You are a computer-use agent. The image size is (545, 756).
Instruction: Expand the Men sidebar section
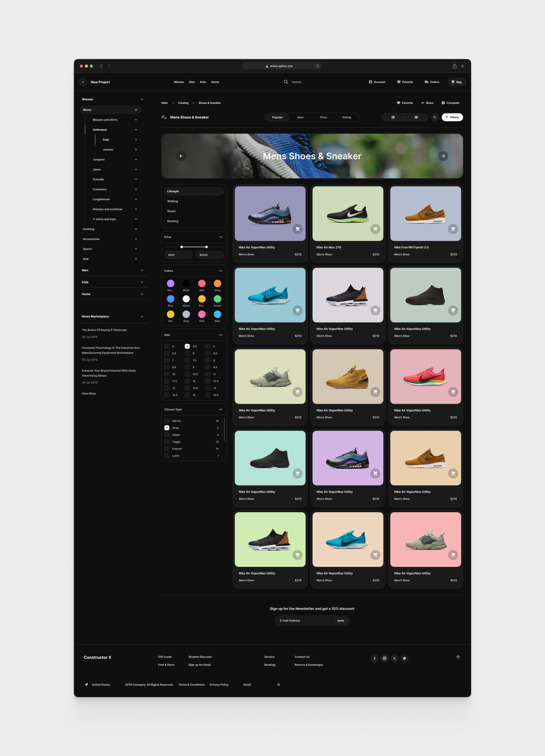point(142,270)
